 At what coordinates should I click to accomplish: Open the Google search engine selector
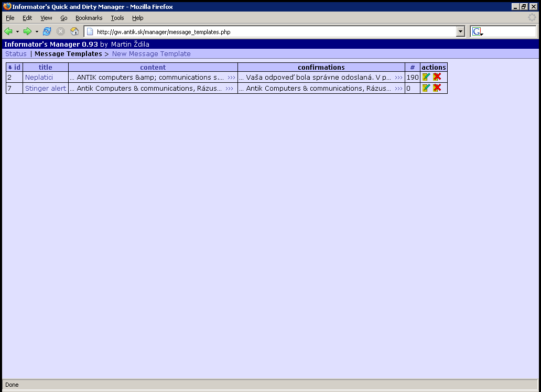pyautogui.click(x=477, y=32)
